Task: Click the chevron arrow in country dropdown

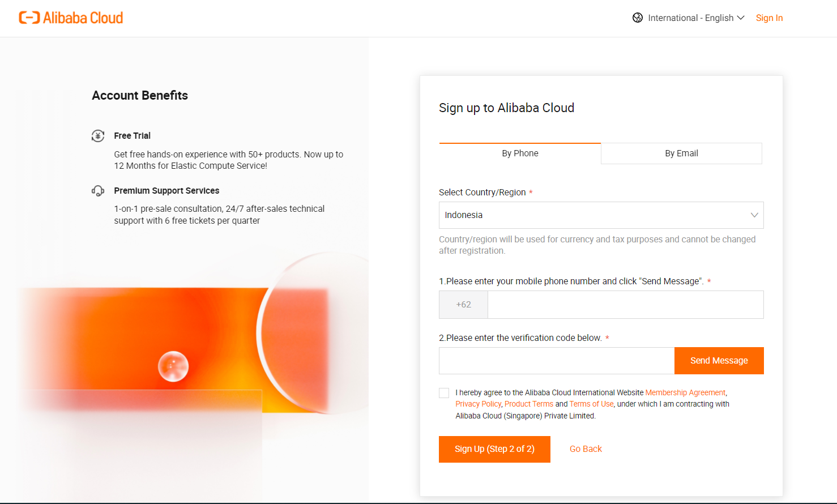Action: 754,215
